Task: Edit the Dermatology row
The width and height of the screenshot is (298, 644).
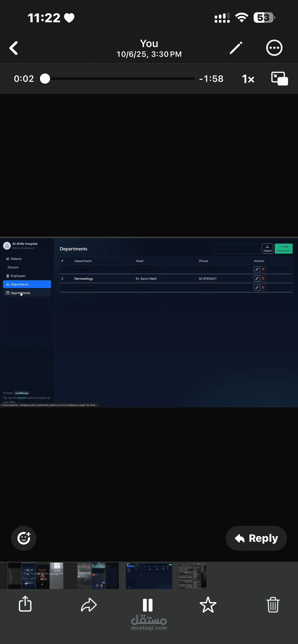Action: coord(257,278)
